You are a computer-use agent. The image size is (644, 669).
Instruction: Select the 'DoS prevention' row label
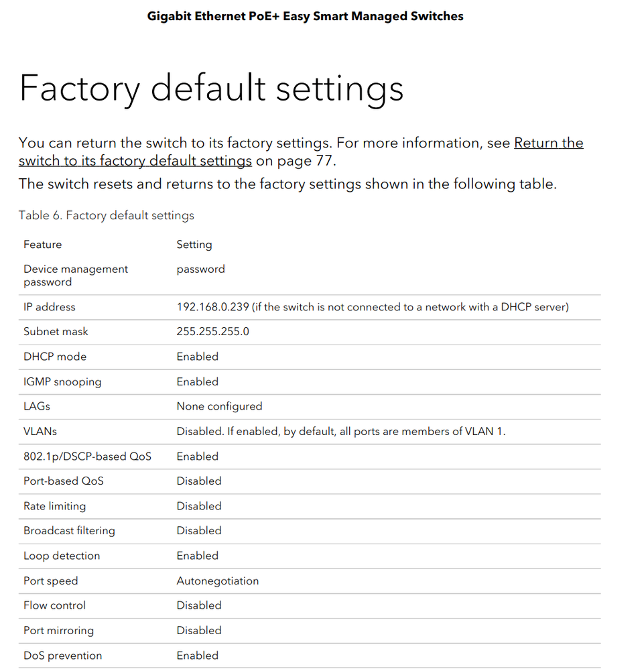pos(62,656)
